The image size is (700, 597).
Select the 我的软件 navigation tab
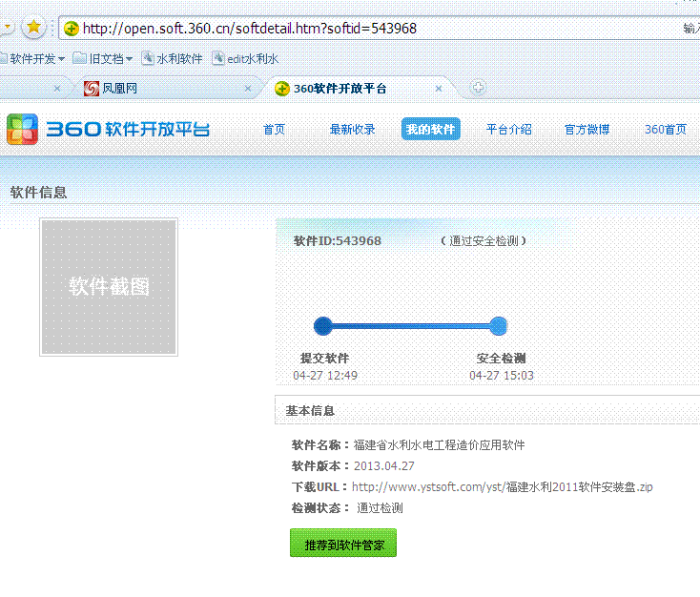(430, 130)
